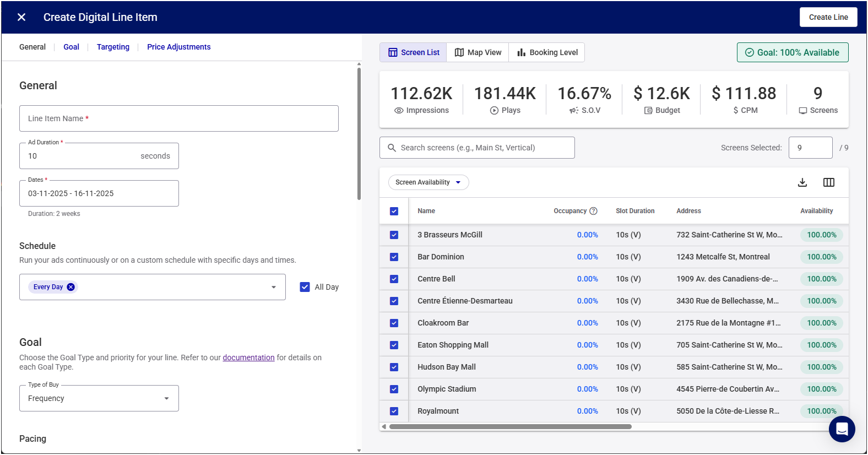Expand the Screen Availability filter dropdown
Image resolution: width=868 pixels, height=455 pixels.
tap(428, 182)
